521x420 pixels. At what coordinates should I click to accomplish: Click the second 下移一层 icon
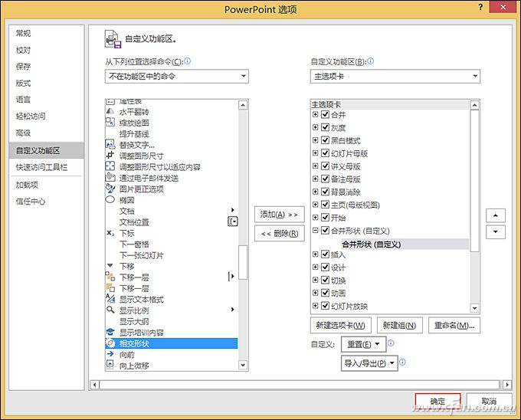pyautogui.click(x=110, y=287)
